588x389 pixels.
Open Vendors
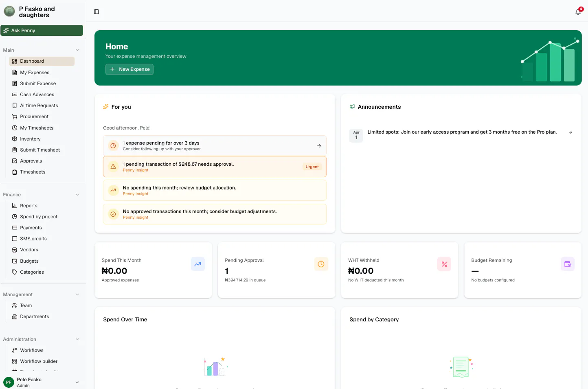click(x=42, y=250)
